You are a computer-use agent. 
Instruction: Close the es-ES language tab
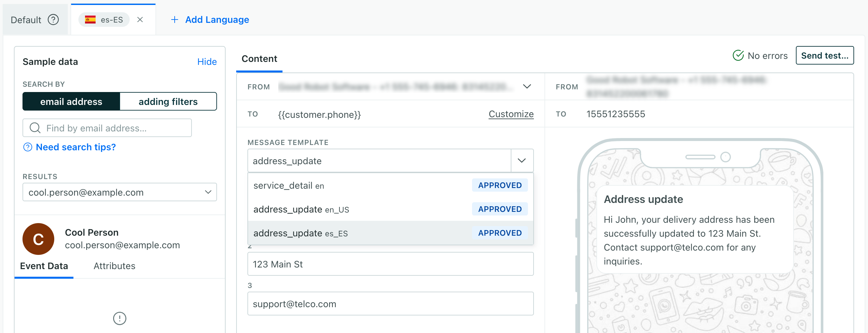(x=140, y=20)
